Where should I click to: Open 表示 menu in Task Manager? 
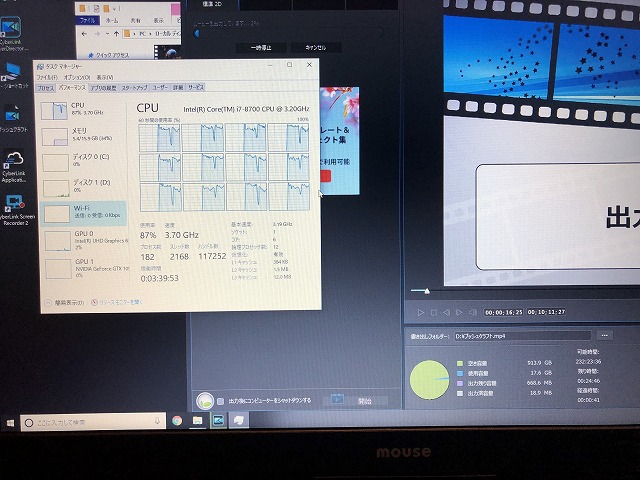(x=104, y=77)
